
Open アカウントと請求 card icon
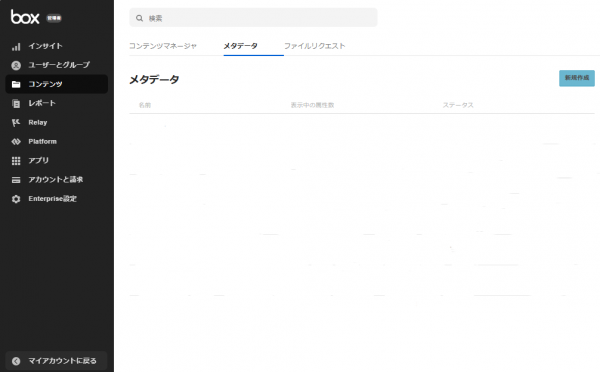16,180
